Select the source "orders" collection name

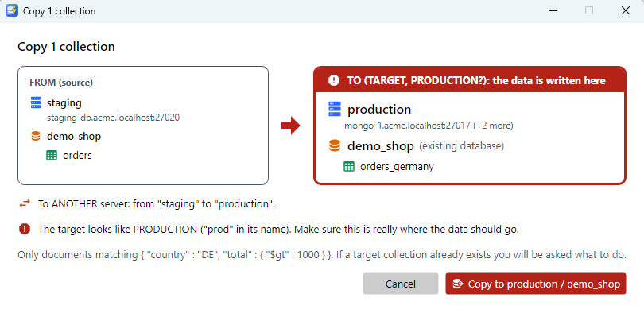click(77, 156)
